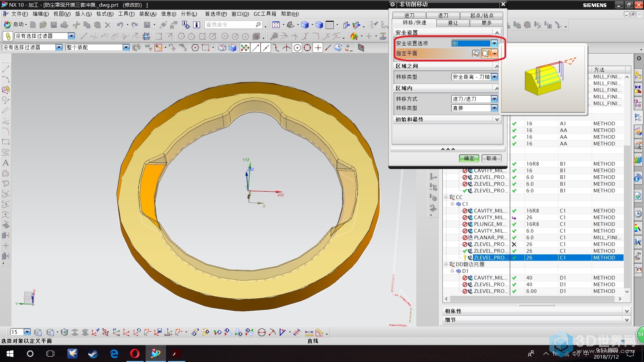Image resolution: width=644 pixels, height=362 pixels.
Task: Click the Measure Angle protractor icon
Action: (319, 332)
